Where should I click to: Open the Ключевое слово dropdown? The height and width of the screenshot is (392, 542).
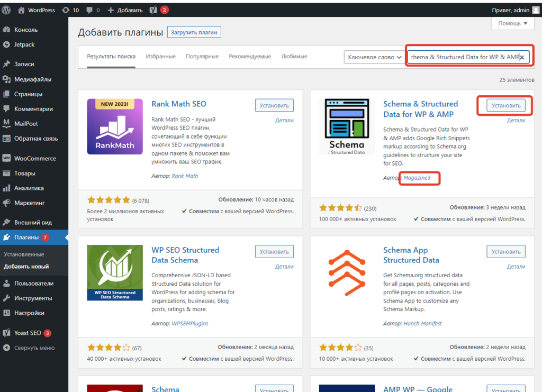(374, 57)
